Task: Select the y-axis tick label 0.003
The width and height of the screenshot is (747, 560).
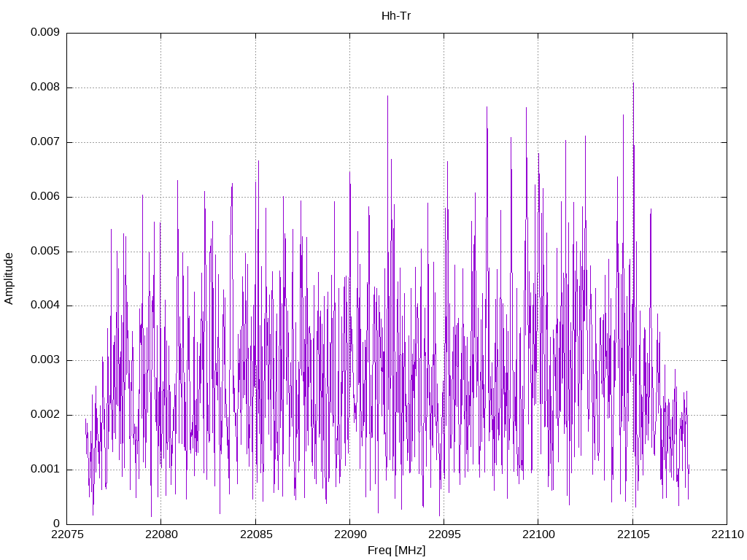Action: [x=45, y=360]
